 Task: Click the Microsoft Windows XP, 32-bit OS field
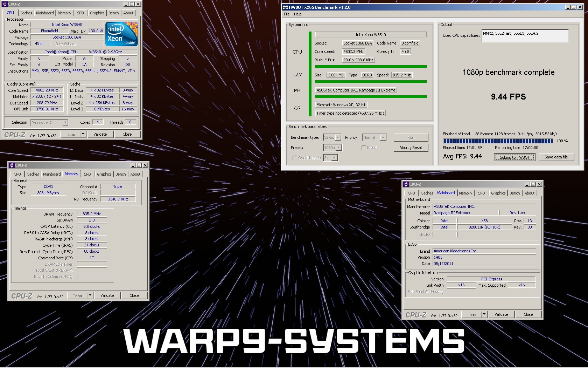click(x=341, y=105)
